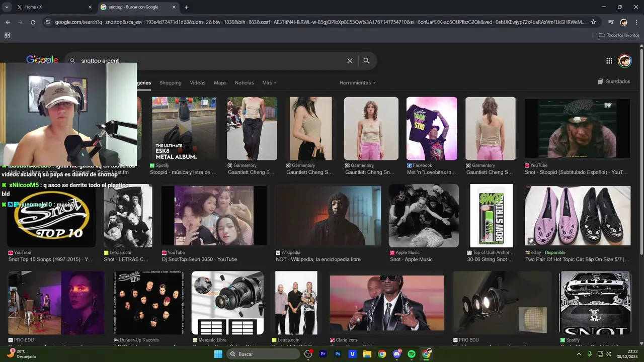The width and height of the screenshot is (644, 362).
Task: Switch to the Videos results tab
Action: (198, 83)
